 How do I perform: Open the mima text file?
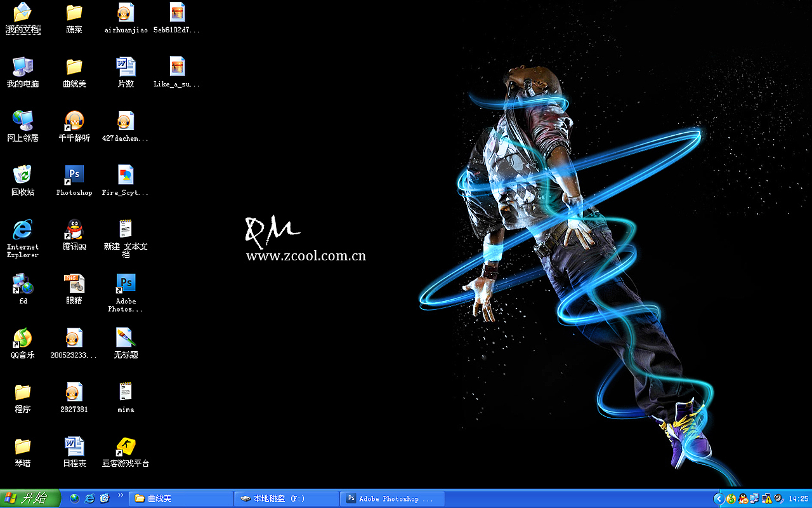(x=126, y=398)
